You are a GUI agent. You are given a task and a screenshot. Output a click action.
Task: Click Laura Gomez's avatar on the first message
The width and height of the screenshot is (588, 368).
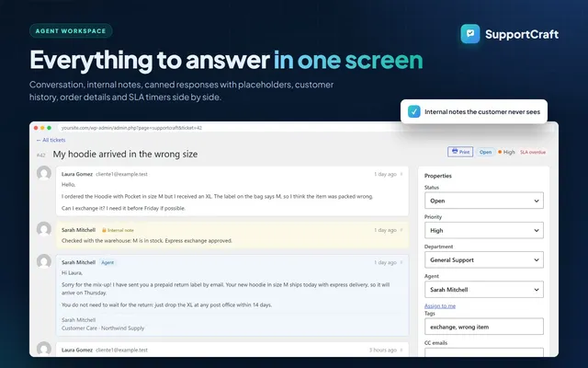point(44,174)
